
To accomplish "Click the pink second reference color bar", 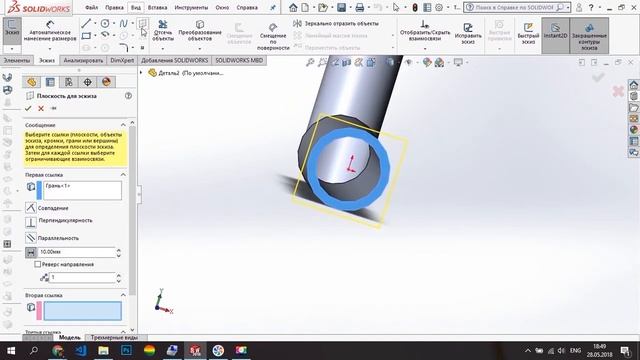I will pos(39,311).
